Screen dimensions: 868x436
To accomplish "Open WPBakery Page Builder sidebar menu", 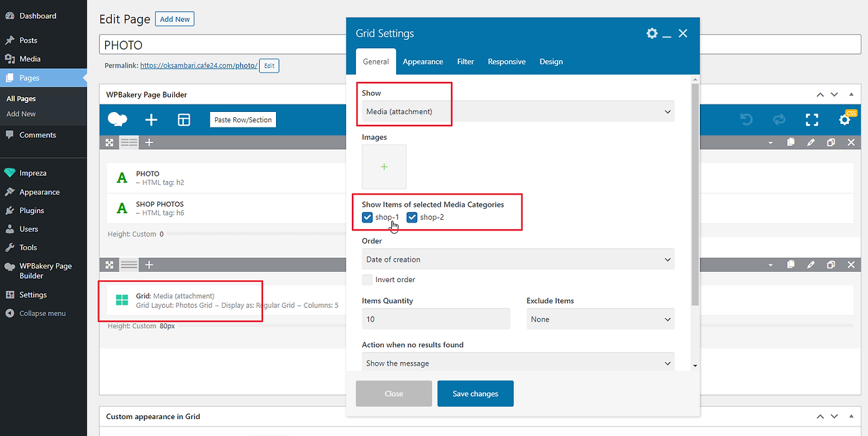I will 43,271.
